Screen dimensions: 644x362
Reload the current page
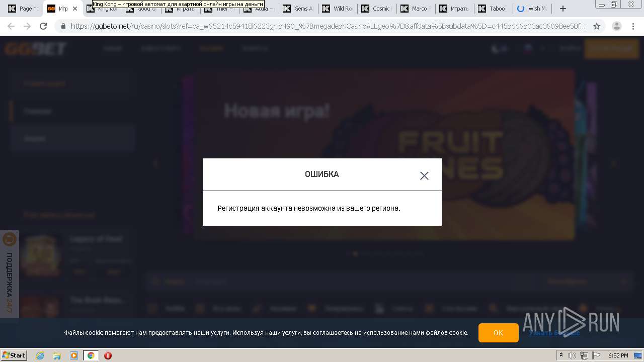click(x=43, y=26)
